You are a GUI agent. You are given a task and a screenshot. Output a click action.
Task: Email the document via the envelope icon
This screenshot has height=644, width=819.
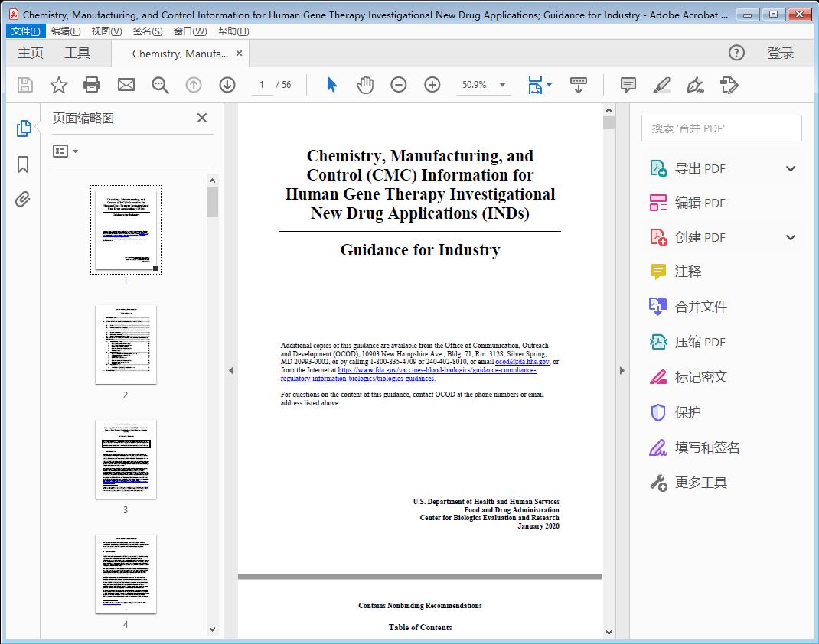(x=126, y=85)
